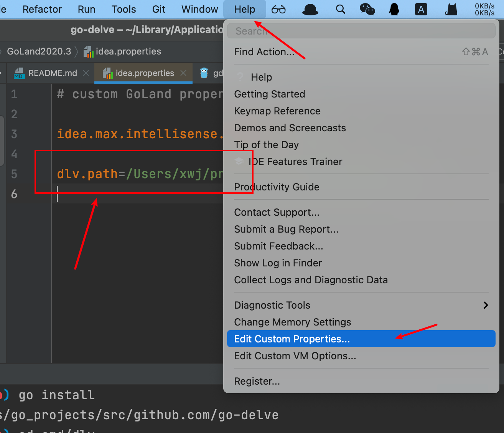Place cursor on the dlv.path line
Viewport: 504px width, 433px height.
click(140, 174)
